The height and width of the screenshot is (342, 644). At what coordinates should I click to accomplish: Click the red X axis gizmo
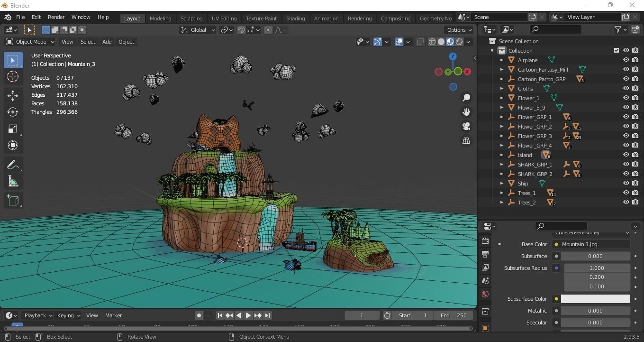(x=467, y=72)
